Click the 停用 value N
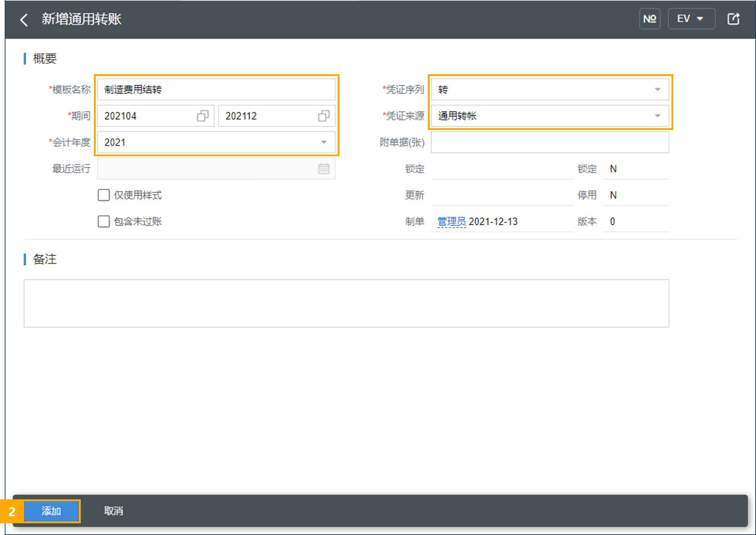This screenshot has width=756, height=535. coord(613,195)
